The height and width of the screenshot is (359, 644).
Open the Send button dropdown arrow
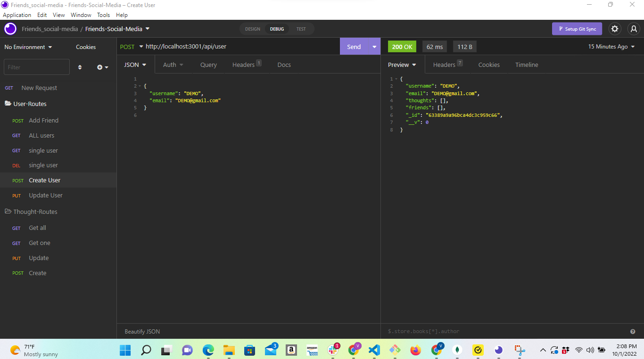point(374,46)
